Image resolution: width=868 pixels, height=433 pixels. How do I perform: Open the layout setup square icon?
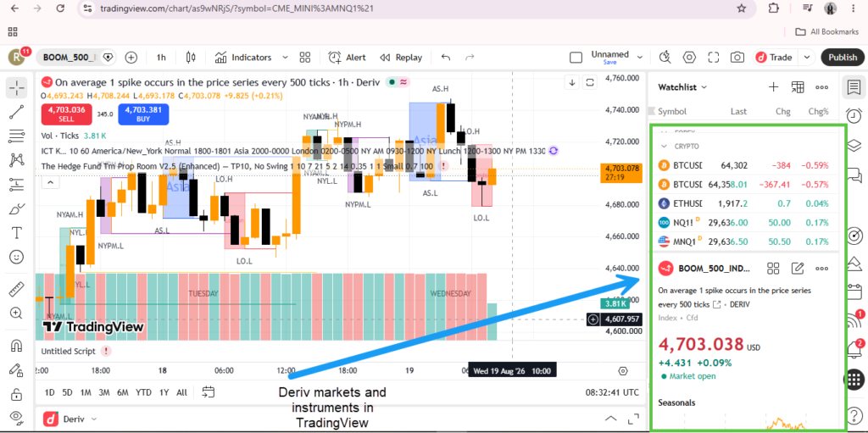coord(576,58)
